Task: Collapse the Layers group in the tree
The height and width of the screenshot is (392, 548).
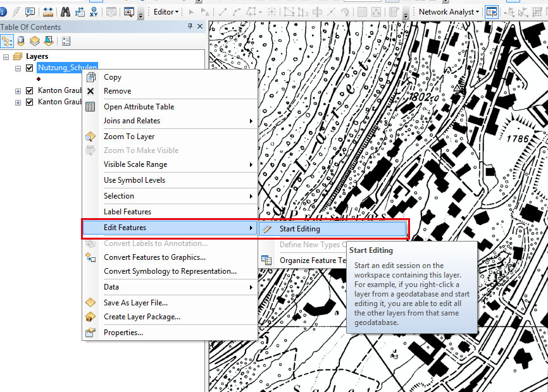Action: [x=6, y=57]
